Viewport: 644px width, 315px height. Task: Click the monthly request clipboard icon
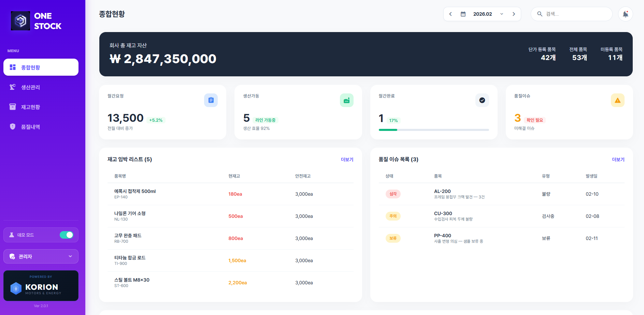211,100
